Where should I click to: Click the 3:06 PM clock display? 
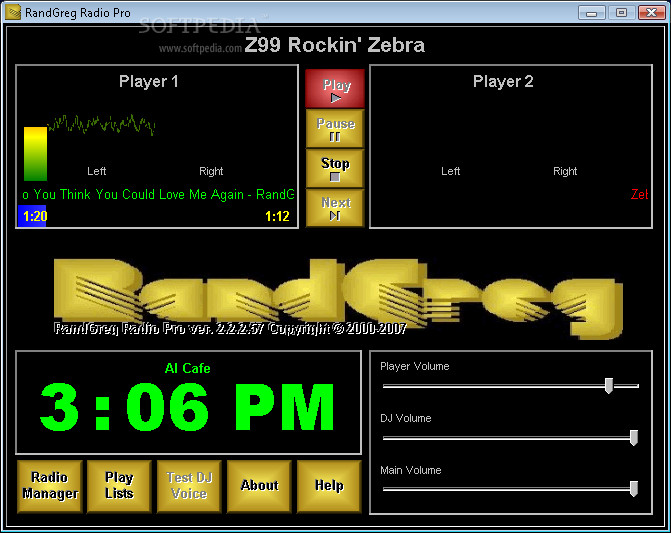tap(187, 407)
